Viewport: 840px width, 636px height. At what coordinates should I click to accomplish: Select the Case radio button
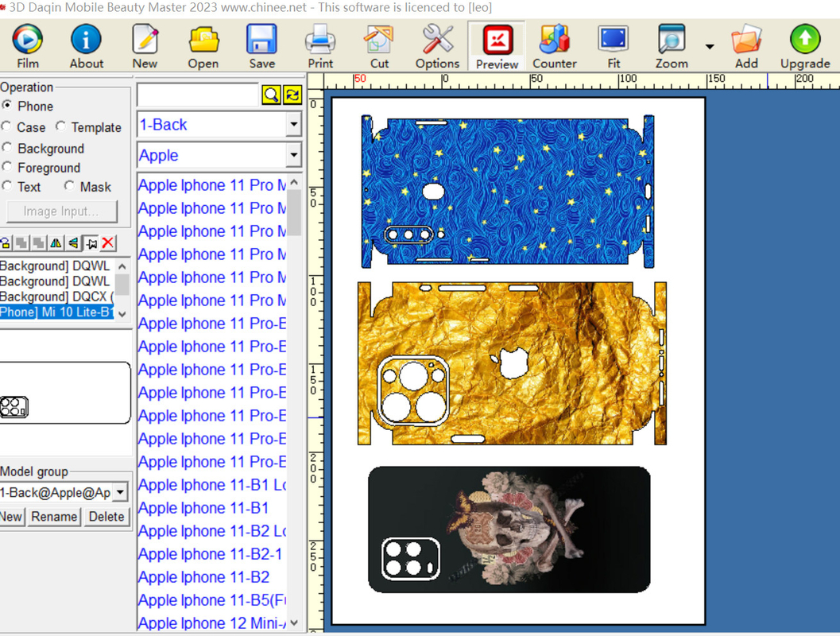click(x=7, y=127)
